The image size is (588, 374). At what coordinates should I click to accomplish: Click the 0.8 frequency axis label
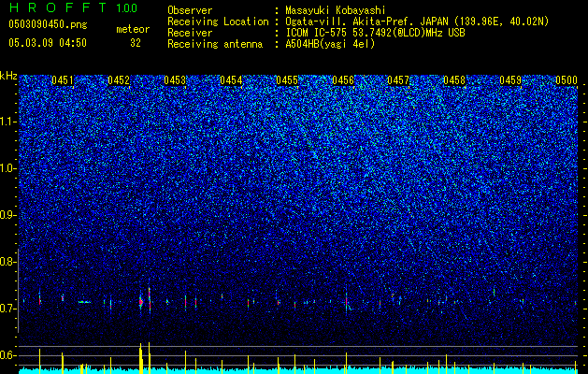[8, 262]
